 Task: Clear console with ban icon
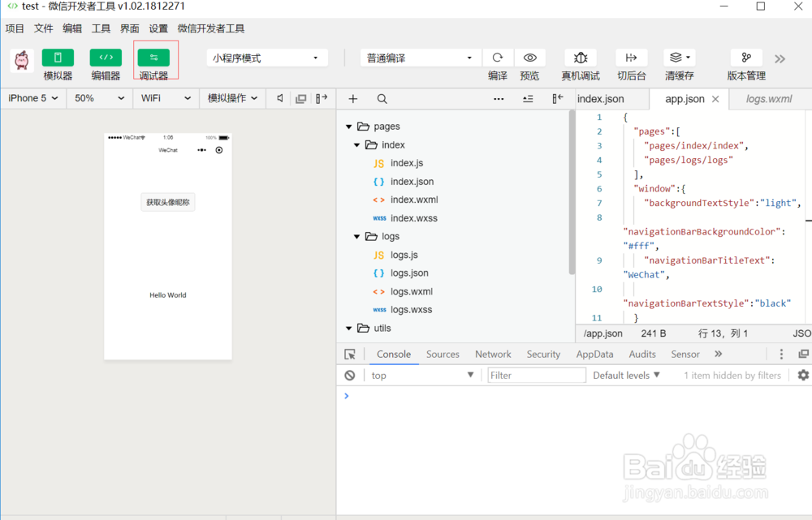[x=350, y=376]
